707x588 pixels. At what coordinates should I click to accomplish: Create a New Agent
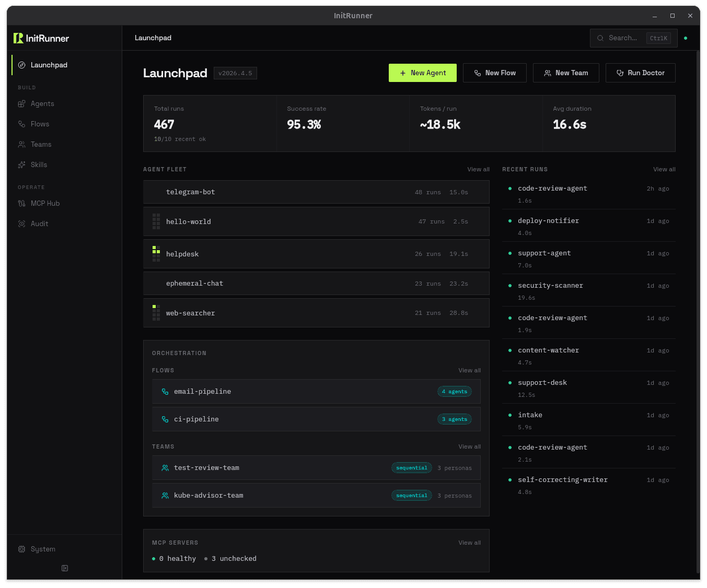pyautogui.click(x=423, y=73)
